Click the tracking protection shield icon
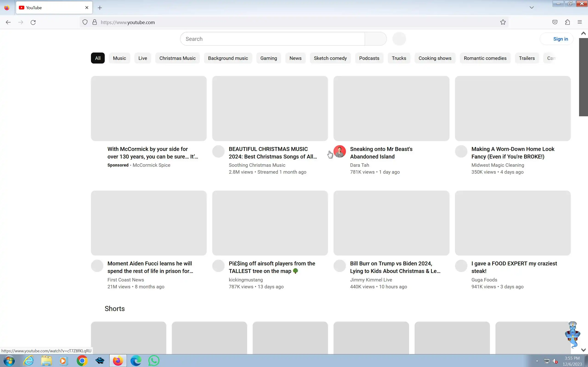This screenshot has width=588, height=367. tap(85, 22)
